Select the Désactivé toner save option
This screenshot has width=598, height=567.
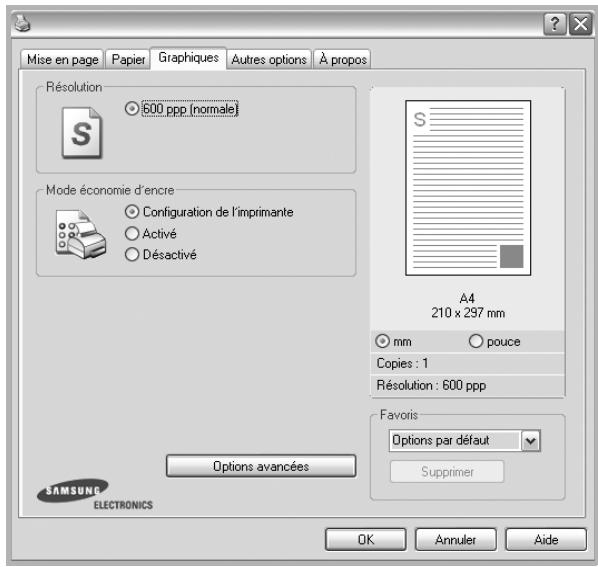(x=132, y=254)
